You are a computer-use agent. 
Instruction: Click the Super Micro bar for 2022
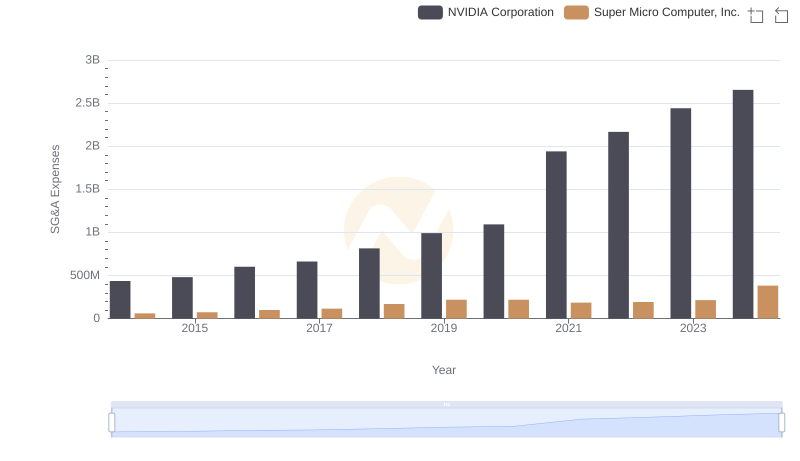tap(643, 310)
